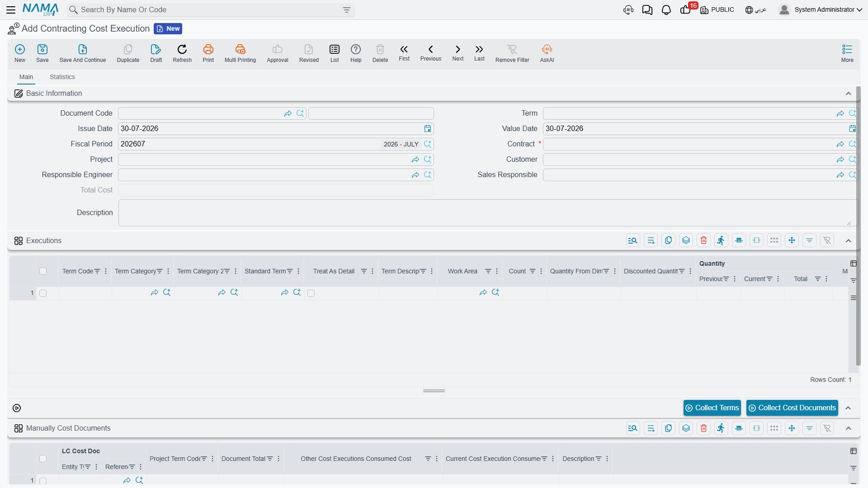Image resolution: width=868 pixels, height=488 pixels.
Task: Click the Search By Name Or Code field
Action: pos(210,10)
